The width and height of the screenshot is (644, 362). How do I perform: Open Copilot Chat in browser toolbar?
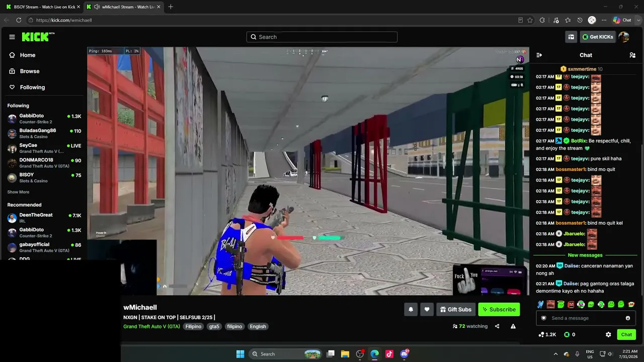pyautogui.click(x=622, y=20)
